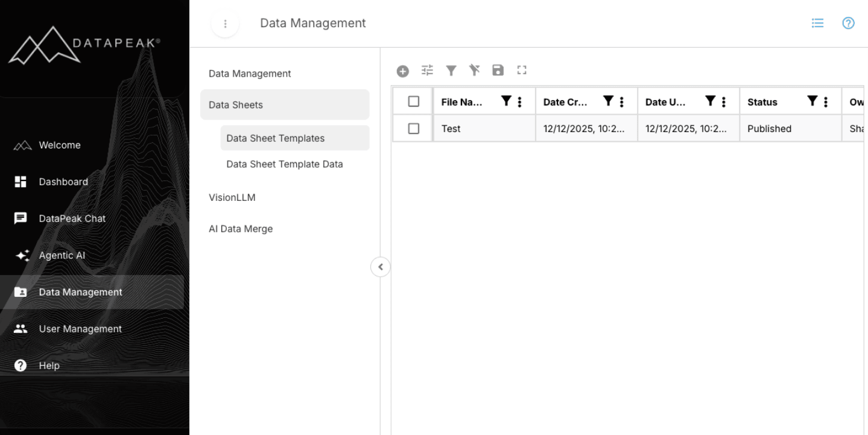Save the current view
The width and height of the screenshot is (868, 435).
click(x=498, y=71)
